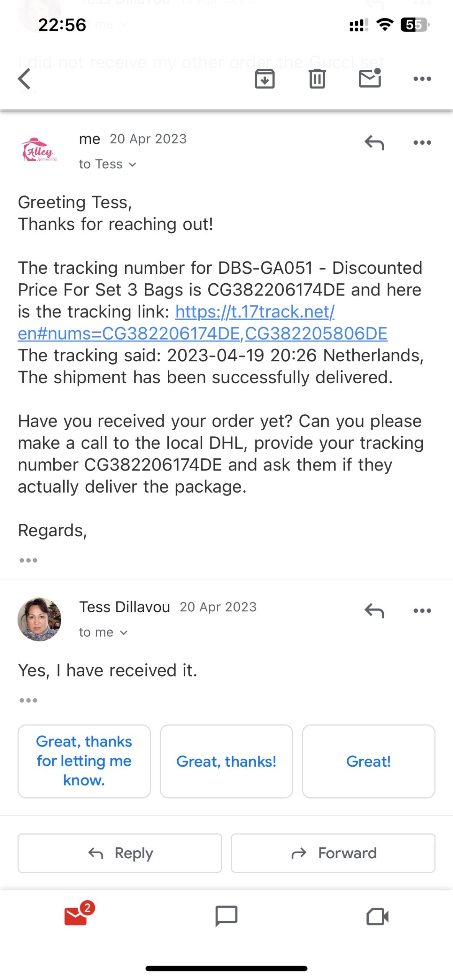Image resolution: width=453 pixels, height=980 pixels.
Task: Expand the 'to Tess' recipient details
Action: [x=108, y=164]
